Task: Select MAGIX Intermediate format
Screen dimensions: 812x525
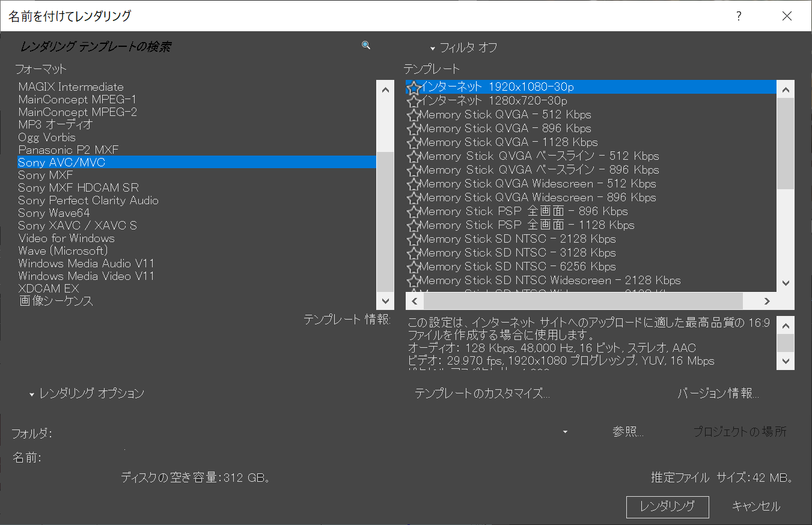Action: click(x=197, y=86)
